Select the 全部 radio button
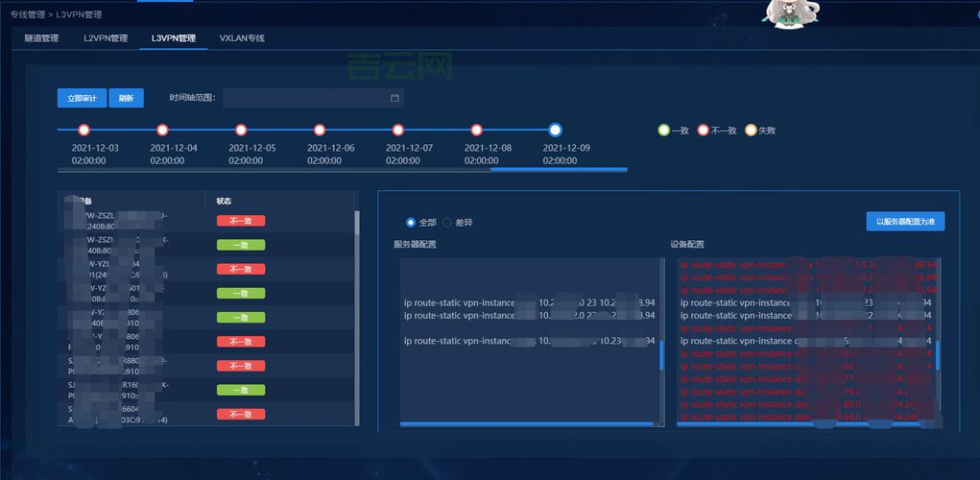This screenshot has height=480, width=980. click(412, 222)
